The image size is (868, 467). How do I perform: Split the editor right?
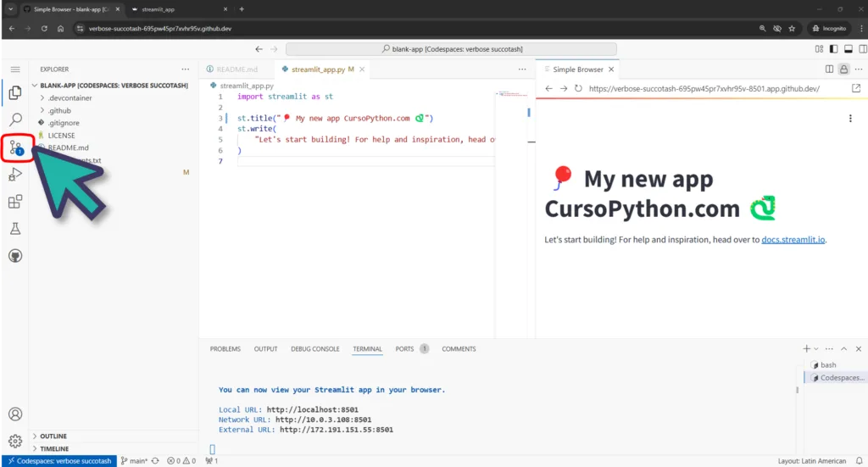pyautogui.click(x=829, y=69)
